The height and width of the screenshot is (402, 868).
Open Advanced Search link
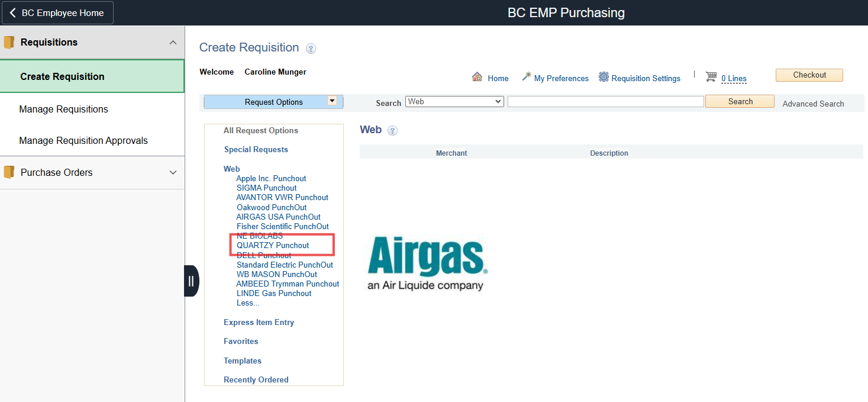[x=813, y=104]
